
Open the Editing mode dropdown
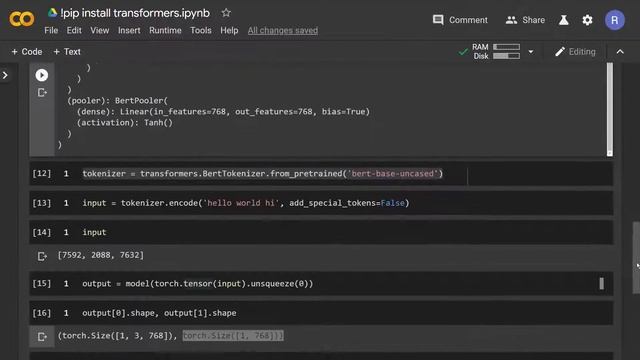[576, 52]
